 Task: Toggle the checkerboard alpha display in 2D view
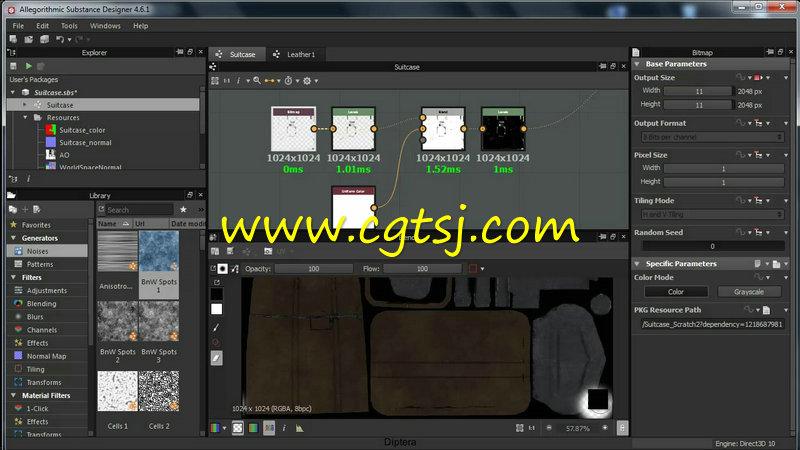coord(238,428)
